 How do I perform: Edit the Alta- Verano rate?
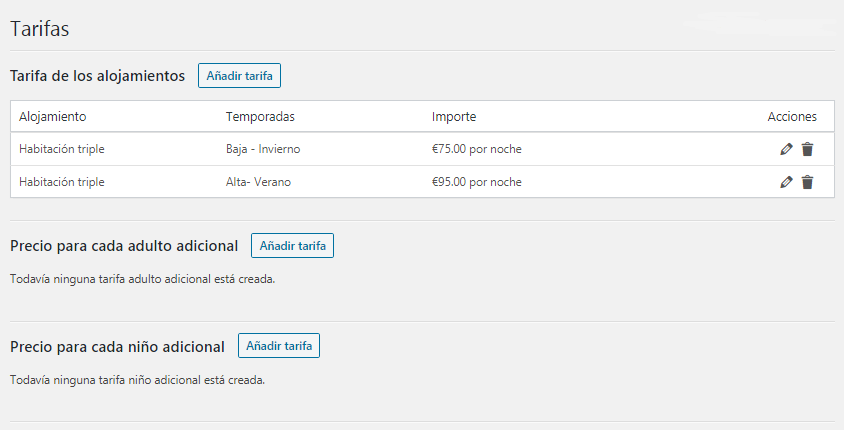[x=786, y=182]
